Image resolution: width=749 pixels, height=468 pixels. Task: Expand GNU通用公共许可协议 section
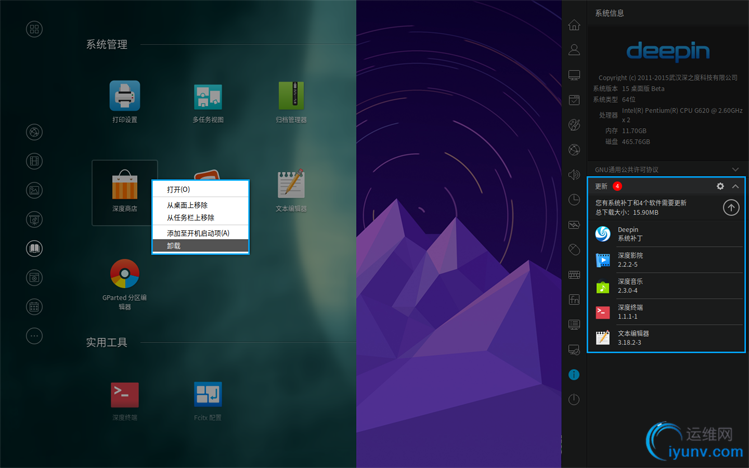coord(735,170)
